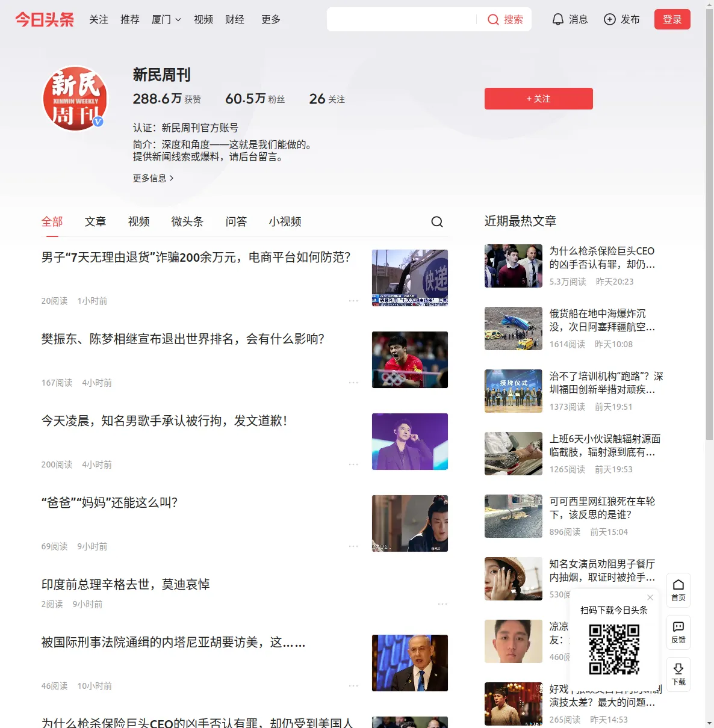The width and height of the screenshot is (714, 728).
Task: Open hot article 为什么枪杀保险巨头CEO
Action: 603,258
